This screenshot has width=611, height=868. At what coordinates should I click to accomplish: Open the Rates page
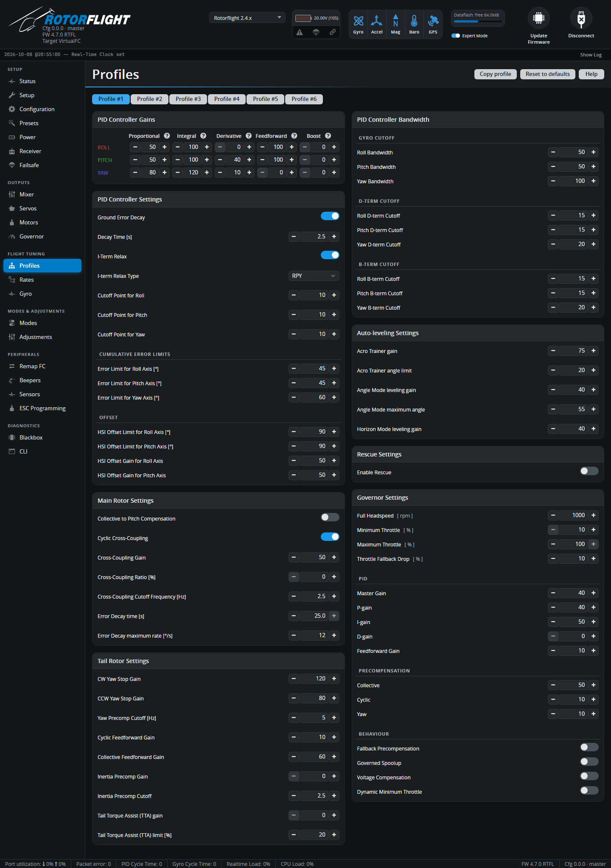coord(42,280)
